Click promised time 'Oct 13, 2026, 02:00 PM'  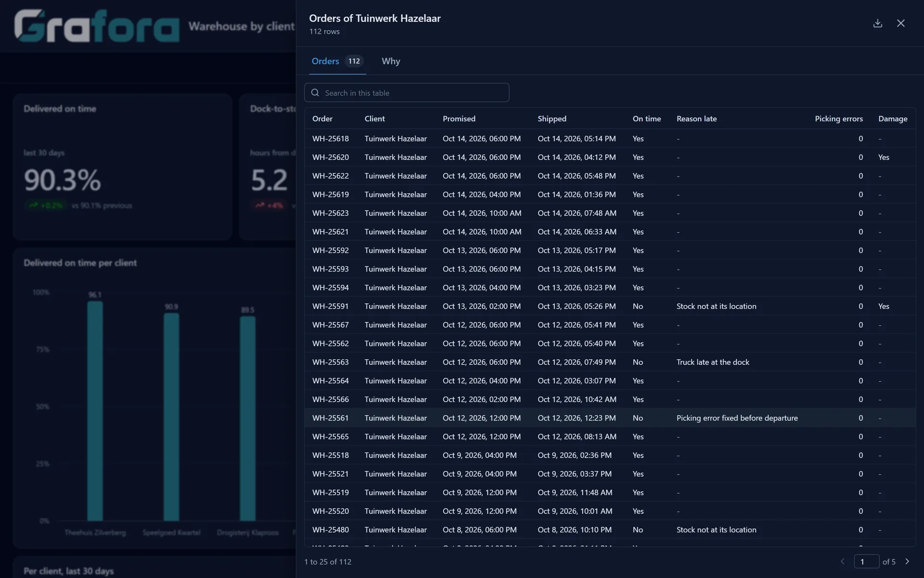tap(482, 306)
